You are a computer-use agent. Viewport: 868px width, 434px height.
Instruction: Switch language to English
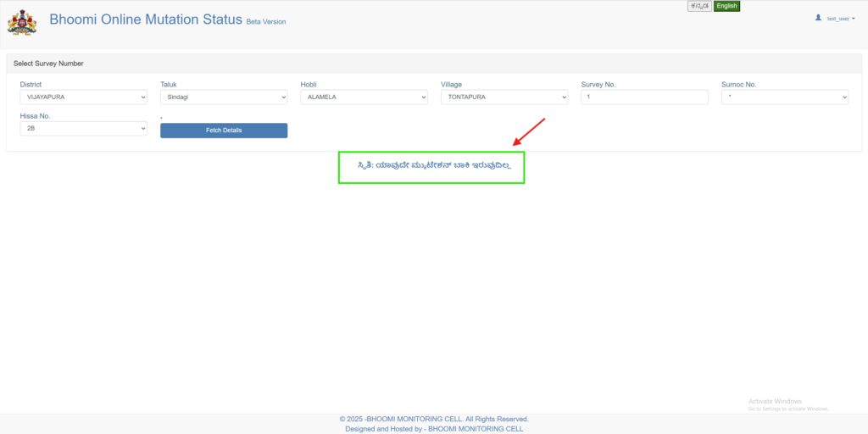pyautogui.click(x=726, y=6)
